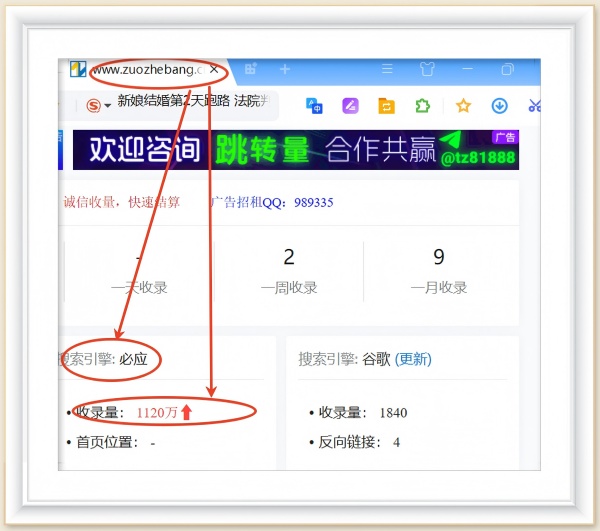Bookmark the page with the star icon
The height and width of the screenshot is (531, 600).
click(x=463, y=105)
